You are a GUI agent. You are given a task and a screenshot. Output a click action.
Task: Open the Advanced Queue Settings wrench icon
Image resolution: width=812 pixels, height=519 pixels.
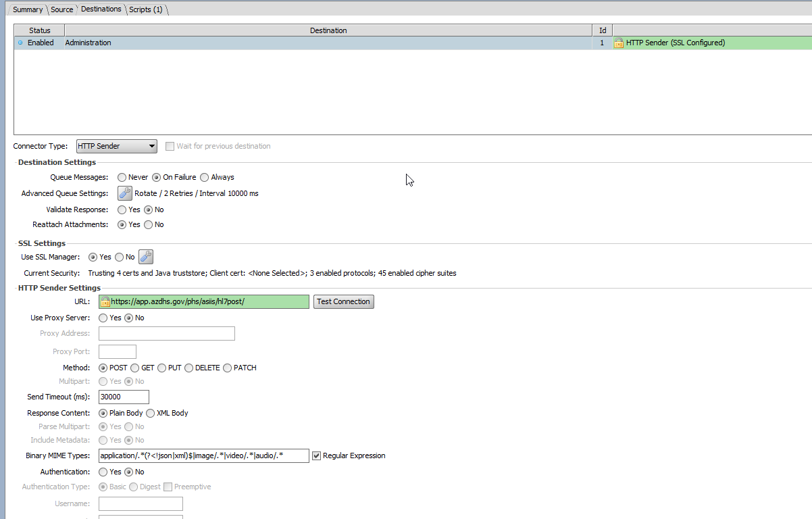coord(124,193)
